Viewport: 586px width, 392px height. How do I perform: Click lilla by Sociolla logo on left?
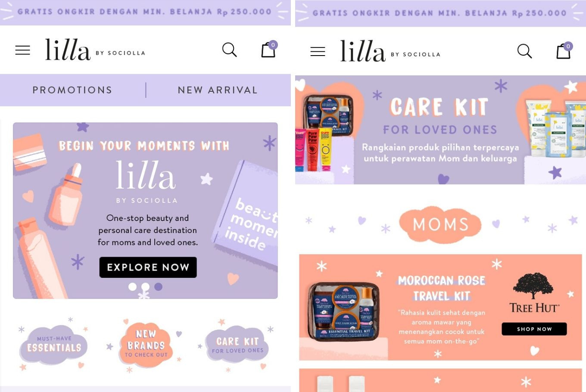point(95,50)
